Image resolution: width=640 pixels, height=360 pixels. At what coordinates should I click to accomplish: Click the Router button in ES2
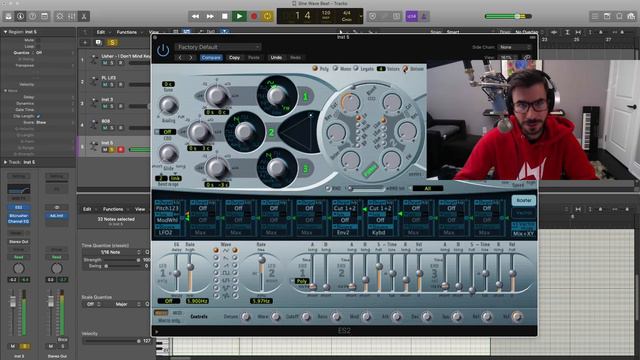click(524, 200)
